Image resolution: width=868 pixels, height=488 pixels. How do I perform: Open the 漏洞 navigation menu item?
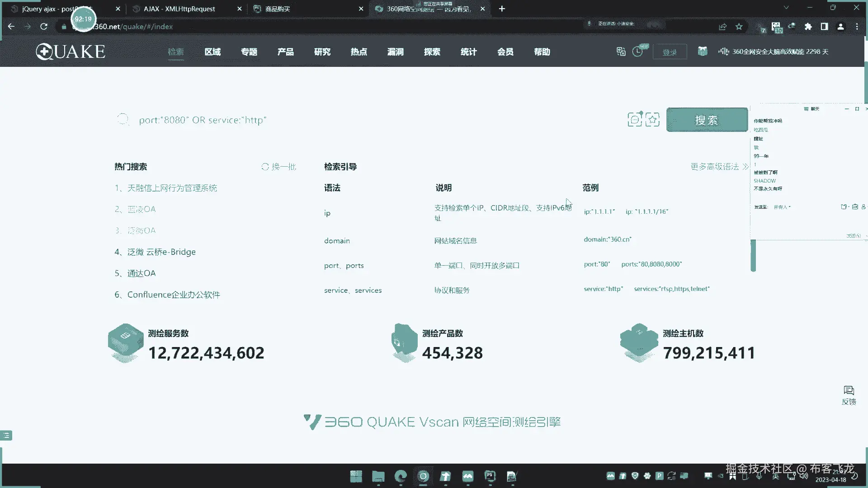click(x=395, y=52)
